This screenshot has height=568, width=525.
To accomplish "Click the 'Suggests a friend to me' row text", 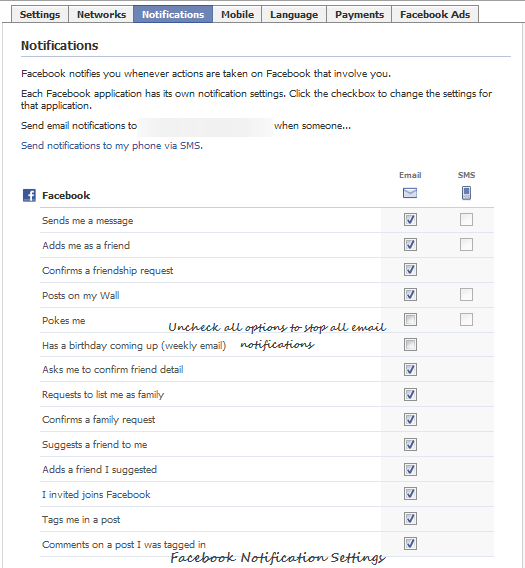I will 95,445.
